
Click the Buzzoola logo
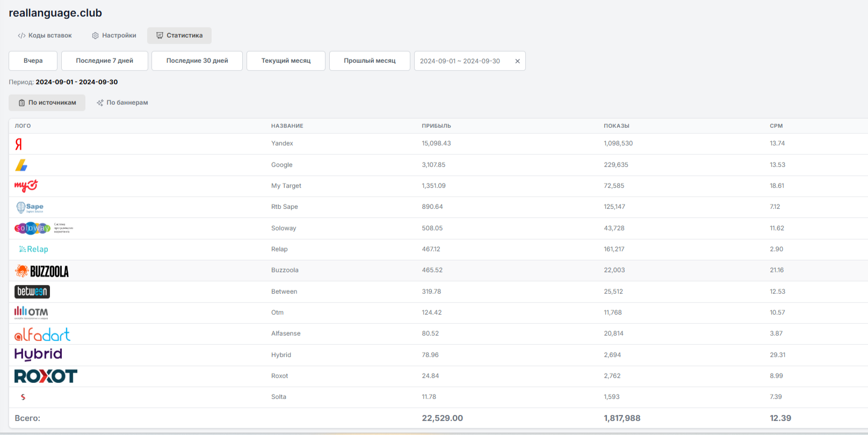42,271
